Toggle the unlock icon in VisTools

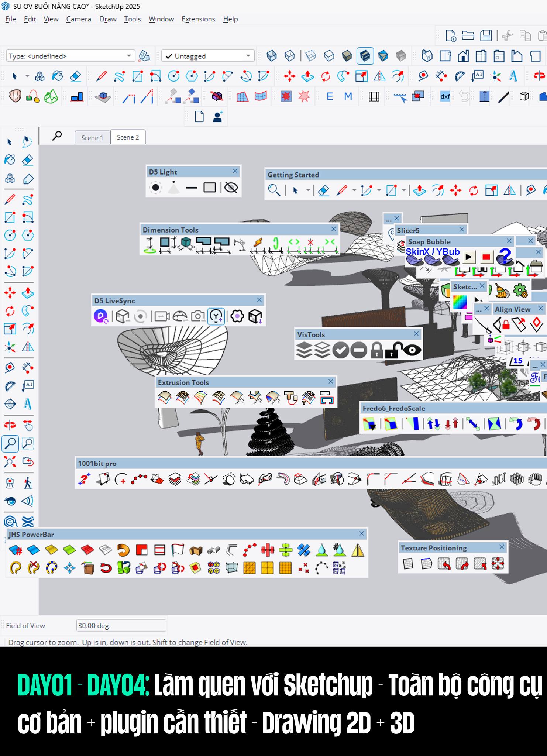point(394,350)
